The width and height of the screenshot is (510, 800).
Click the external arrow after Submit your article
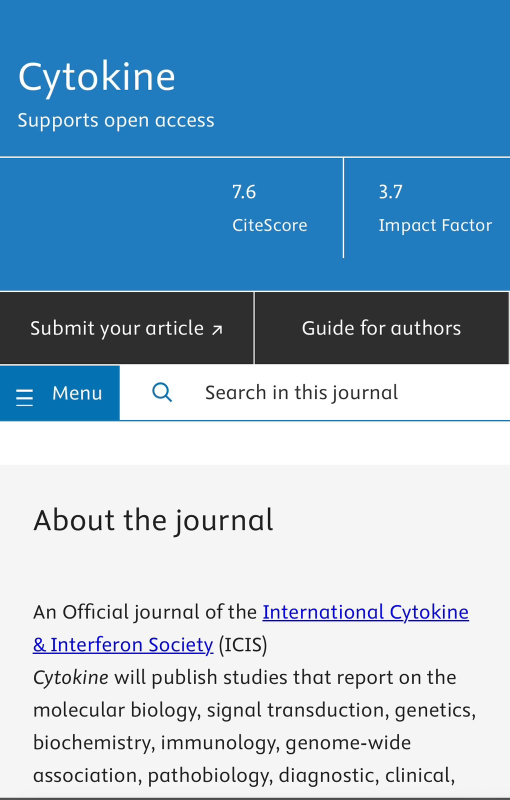[217, 330]
